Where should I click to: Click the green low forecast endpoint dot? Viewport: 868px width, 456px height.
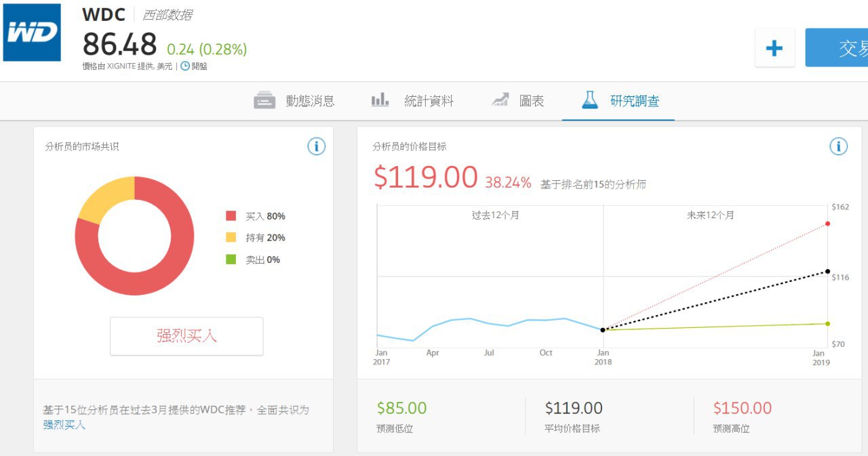point(827,324)
